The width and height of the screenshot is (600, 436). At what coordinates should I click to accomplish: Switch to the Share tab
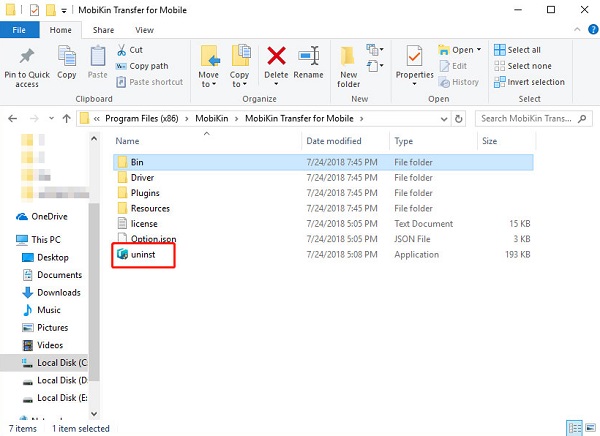tap(103, 30)
